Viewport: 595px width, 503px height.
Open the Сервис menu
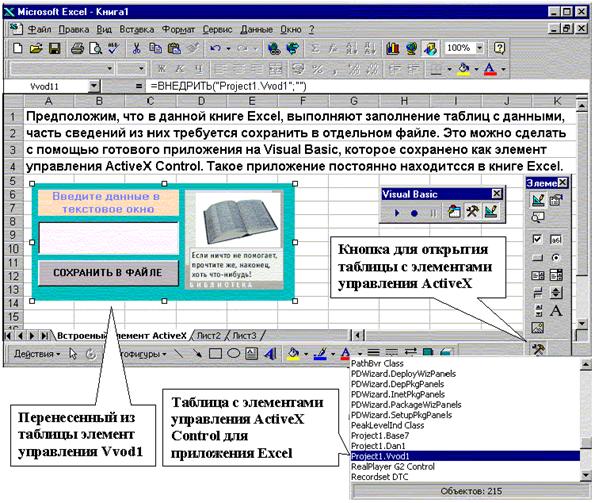coord(217,29)
